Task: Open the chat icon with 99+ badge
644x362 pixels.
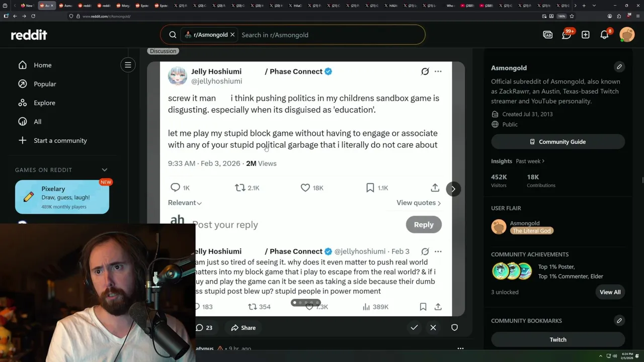Action: tap(567, 35)
